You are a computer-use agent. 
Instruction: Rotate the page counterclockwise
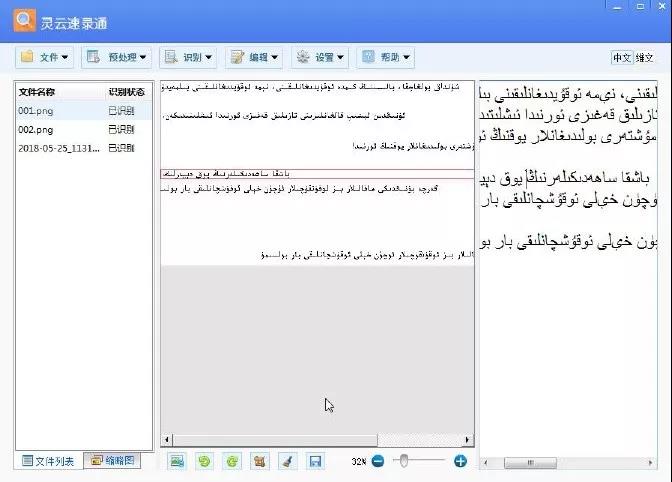204,461
